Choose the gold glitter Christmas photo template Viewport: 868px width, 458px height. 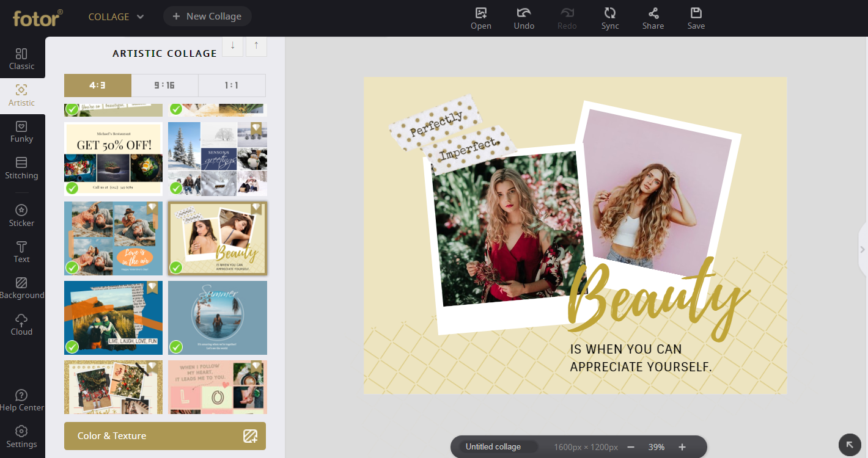tap(114, 387)
